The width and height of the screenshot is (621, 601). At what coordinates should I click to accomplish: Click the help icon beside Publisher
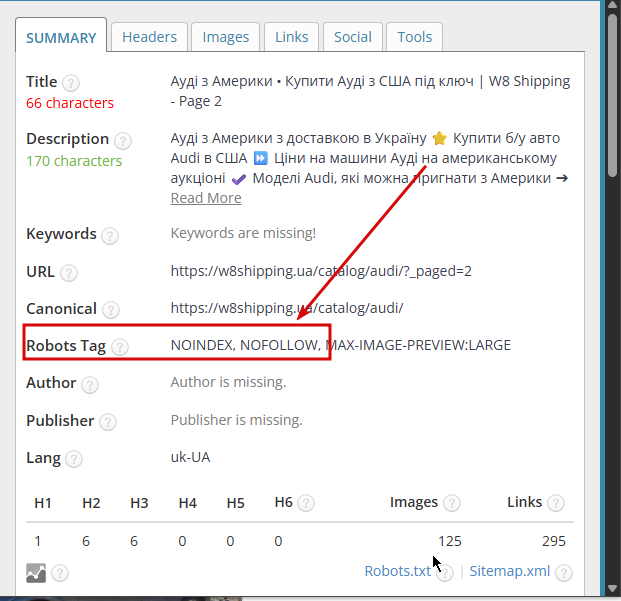(x=108, y=422)
